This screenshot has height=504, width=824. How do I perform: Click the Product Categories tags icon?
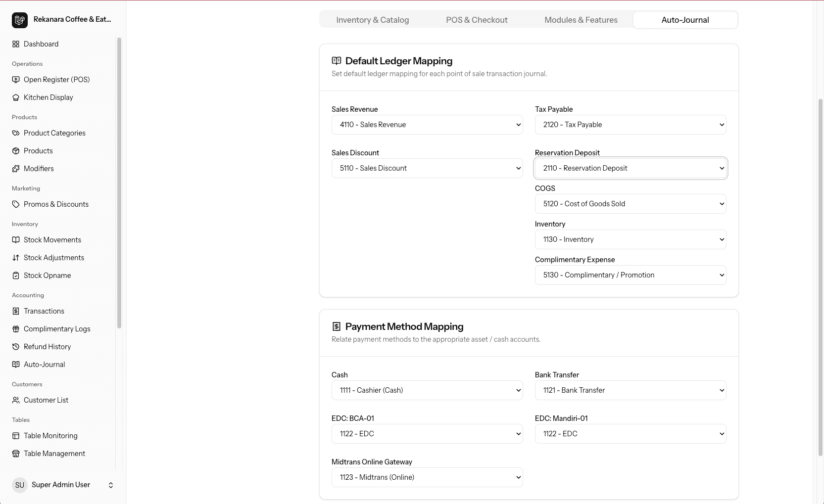pos(16,133)
